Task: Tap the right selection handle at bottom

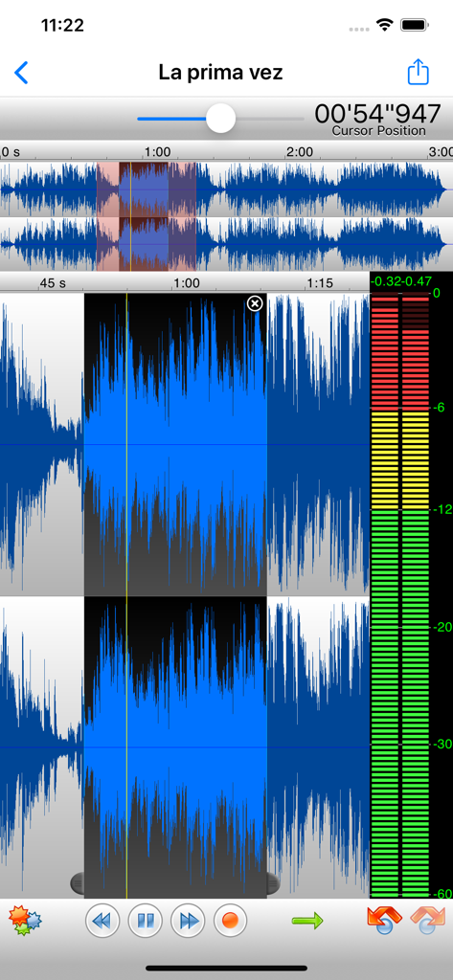Action: pyautogui.click(x=273, y=881)
